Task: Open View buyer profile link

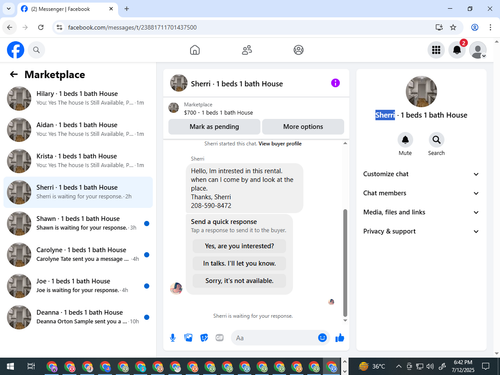Action: 280,144
